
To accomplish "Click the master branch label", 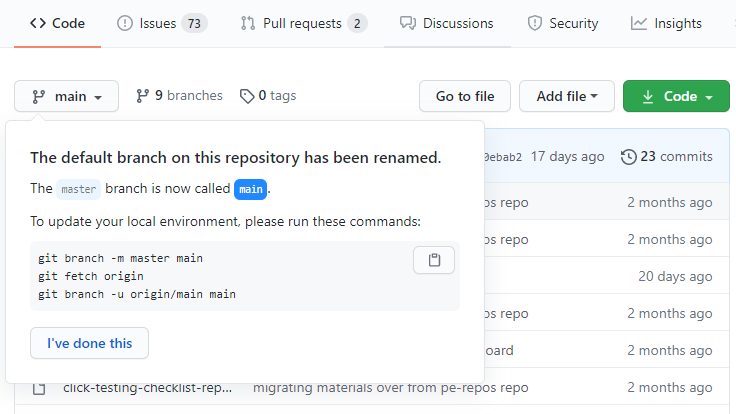I will (78, 189).
